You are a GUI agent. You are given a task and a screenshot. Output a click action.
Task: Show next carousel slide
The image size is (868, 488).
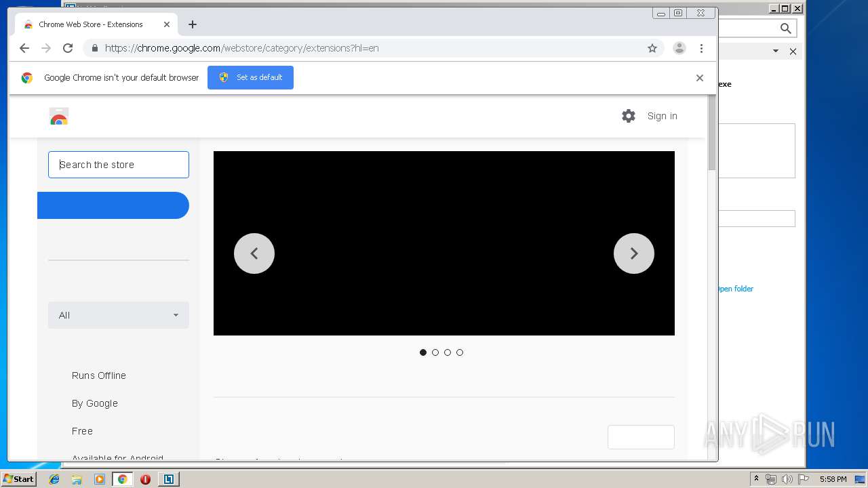pos(634,253)
